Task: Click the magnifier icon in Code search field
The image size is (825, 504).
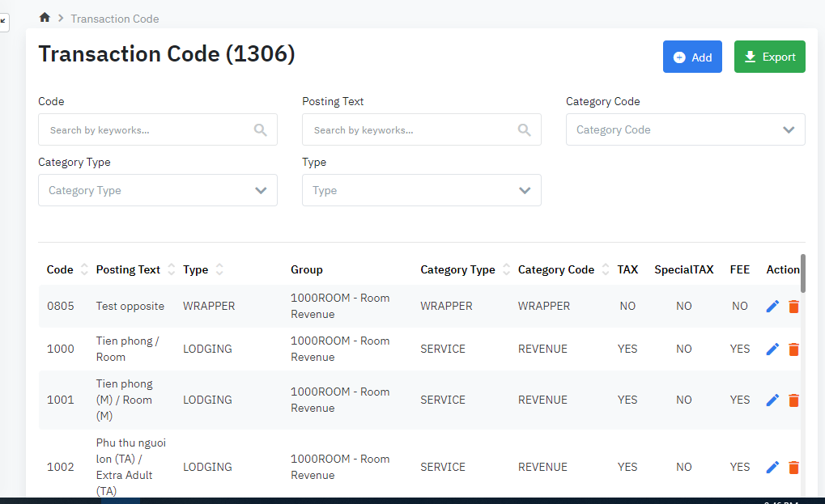Action: tap(261, 129)
